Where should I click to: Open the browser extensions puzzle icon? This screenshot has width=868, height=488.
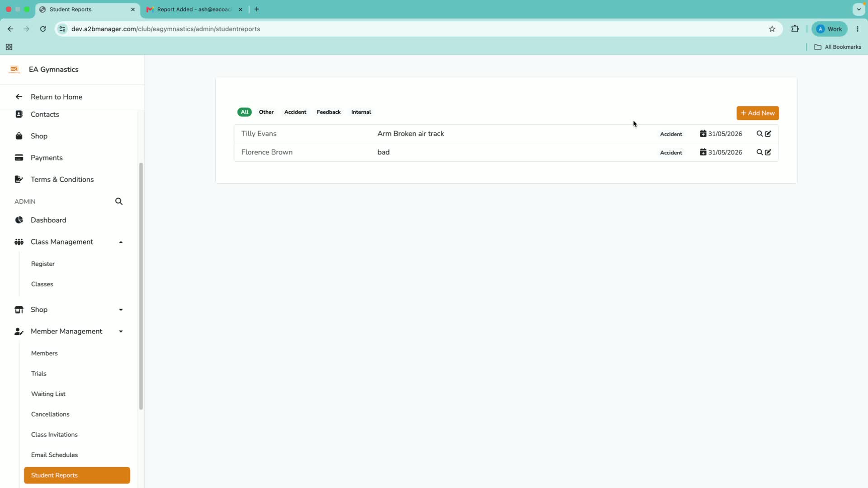click(795, 29)
